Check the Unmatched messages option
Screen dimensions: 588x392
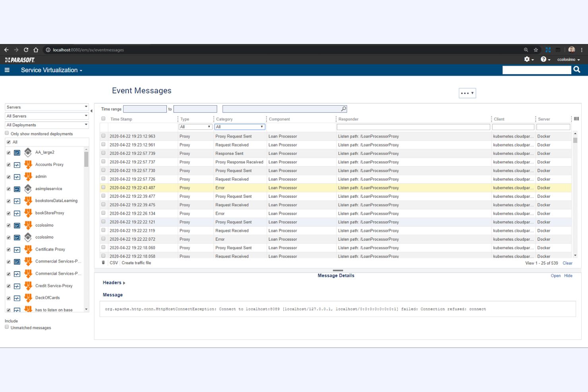pos(7,326)
